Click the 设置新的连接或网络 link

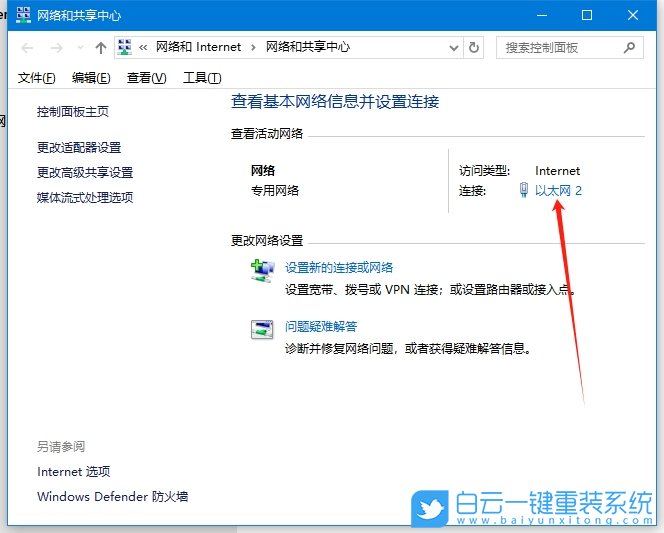click(339, 268)
